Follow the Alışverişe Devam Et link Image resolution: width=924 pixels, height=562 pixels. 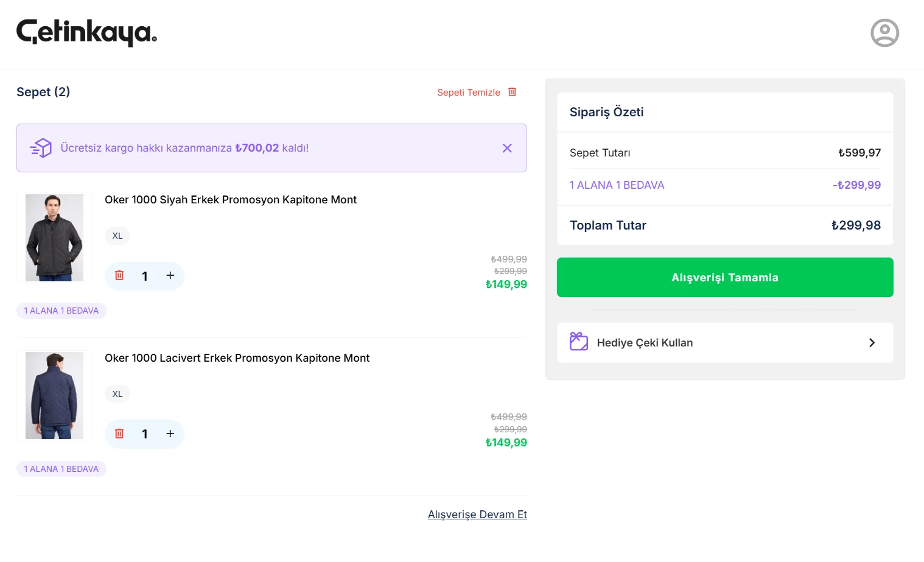[x=477, y=515]
